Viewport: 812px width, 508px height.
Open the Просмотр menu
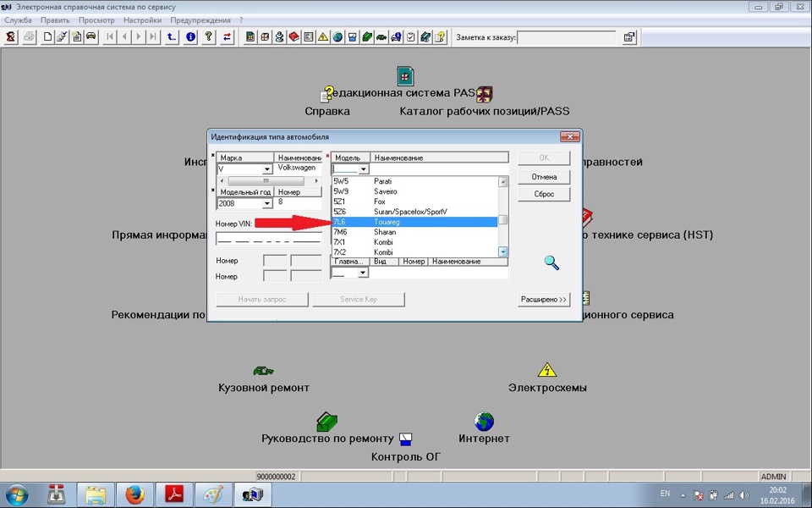click(96, 20)
